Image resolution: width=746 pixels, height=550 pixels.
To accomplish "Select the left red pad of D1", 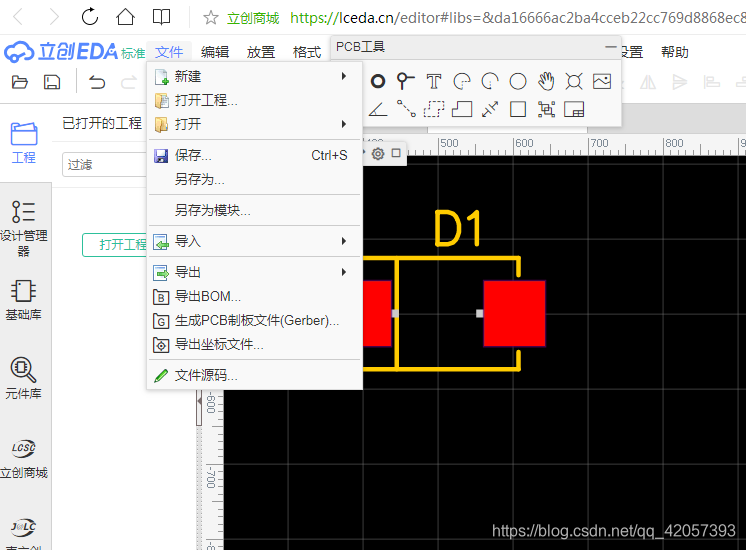I will pos(377,313).
